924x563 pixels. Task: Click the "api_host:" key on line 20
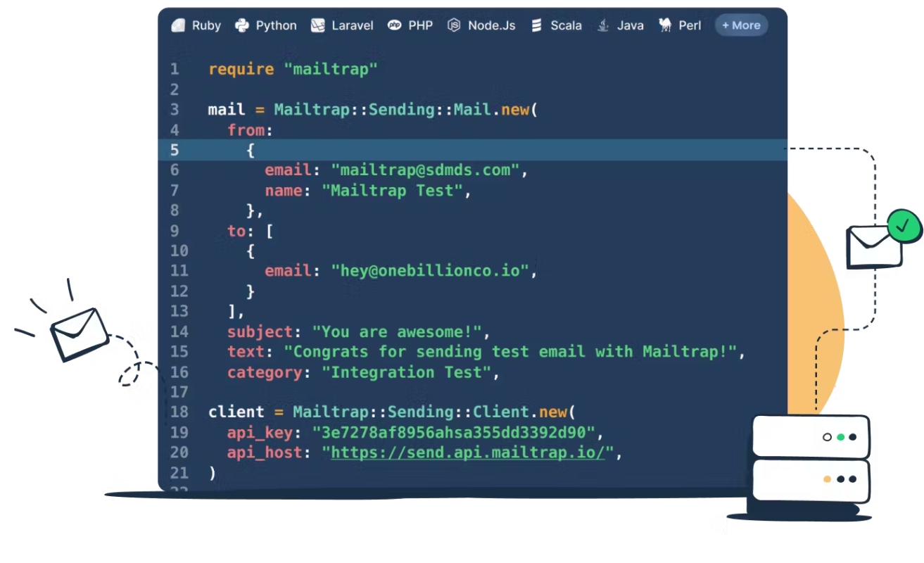click(x=269, y=453)
